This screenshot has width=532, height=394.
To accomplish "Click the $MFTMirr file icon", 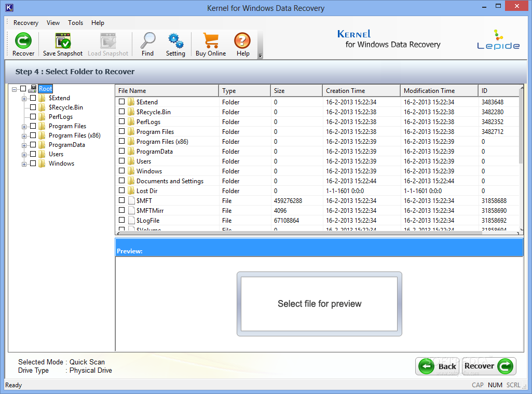I will (131, 210).
